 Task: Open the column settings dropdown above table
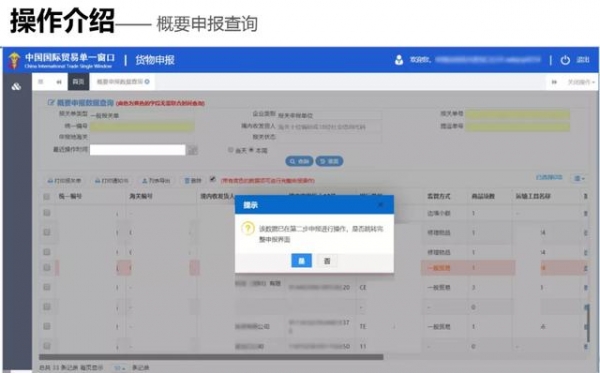point(579,178)
